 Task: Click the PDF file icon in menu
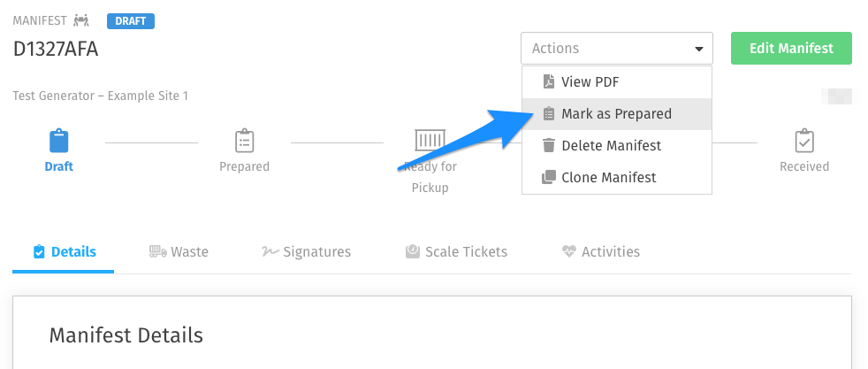tap(548, 82)
